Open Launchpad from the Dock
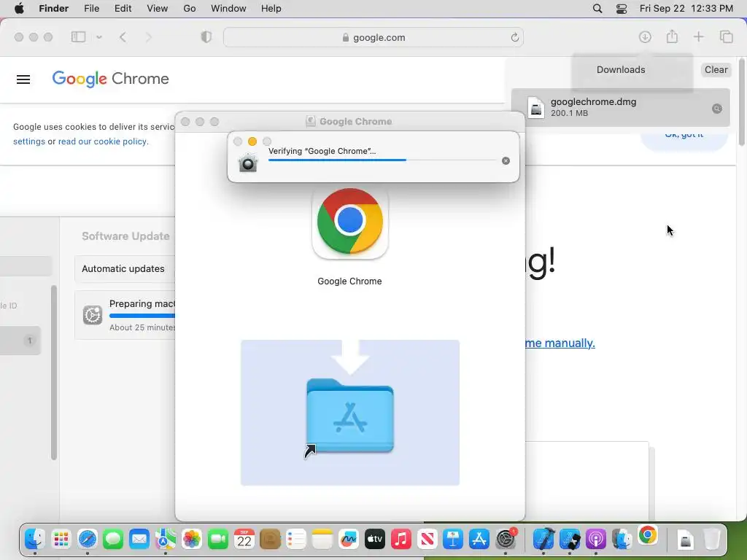747x560 pixels. click(61, 539)
